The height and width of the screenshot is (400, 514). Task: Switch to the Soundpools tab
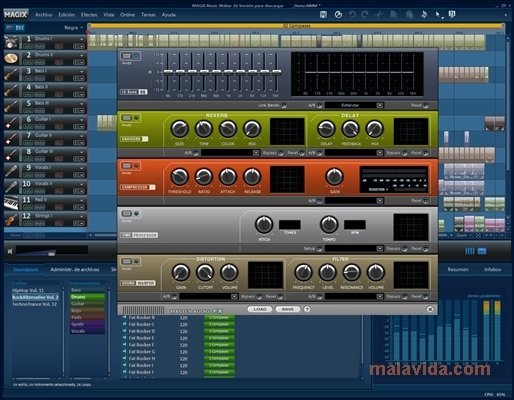click(x=26, y=269)
